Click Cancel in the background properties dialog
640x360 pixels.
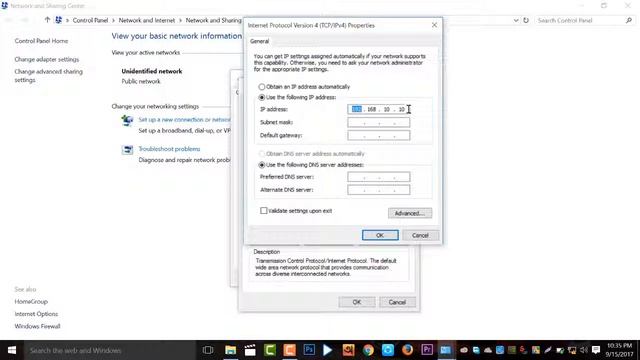[397, 302]
